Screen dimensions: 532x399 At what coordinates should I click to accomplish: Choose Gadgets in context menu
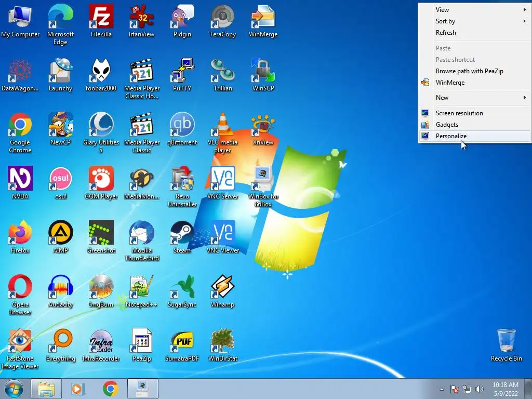point(475,125)
